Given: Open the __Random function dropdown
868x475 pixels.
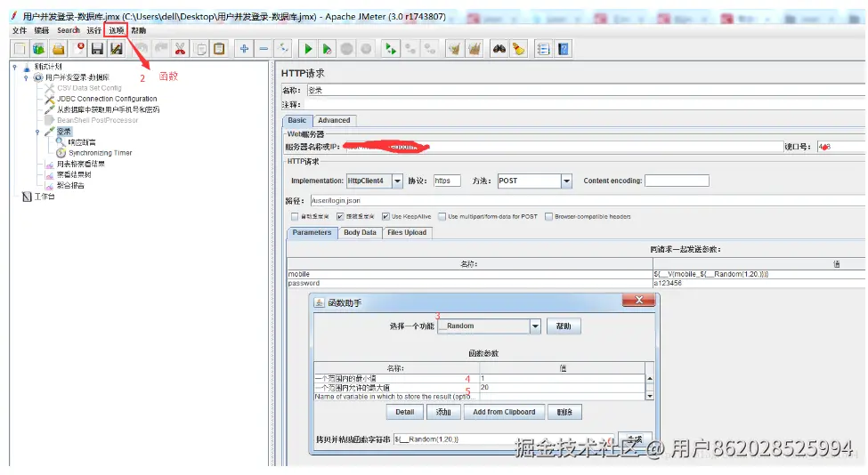Looking at the screenshot, I should [535, 326].
